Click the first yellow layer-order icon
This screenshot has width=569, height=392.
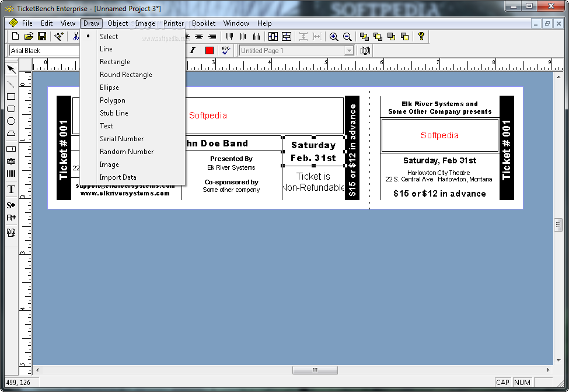click(364, 36)
